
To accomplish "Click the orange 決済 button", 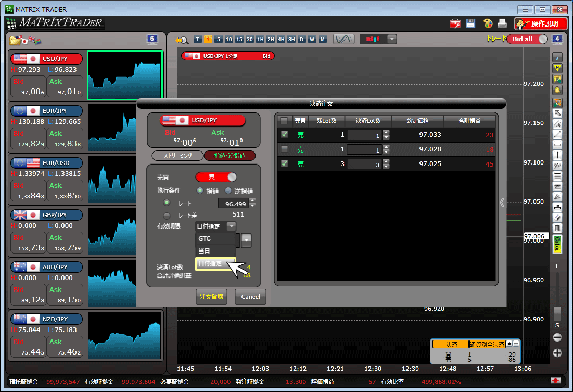I will pyautogui.click(x=451, y=344).
